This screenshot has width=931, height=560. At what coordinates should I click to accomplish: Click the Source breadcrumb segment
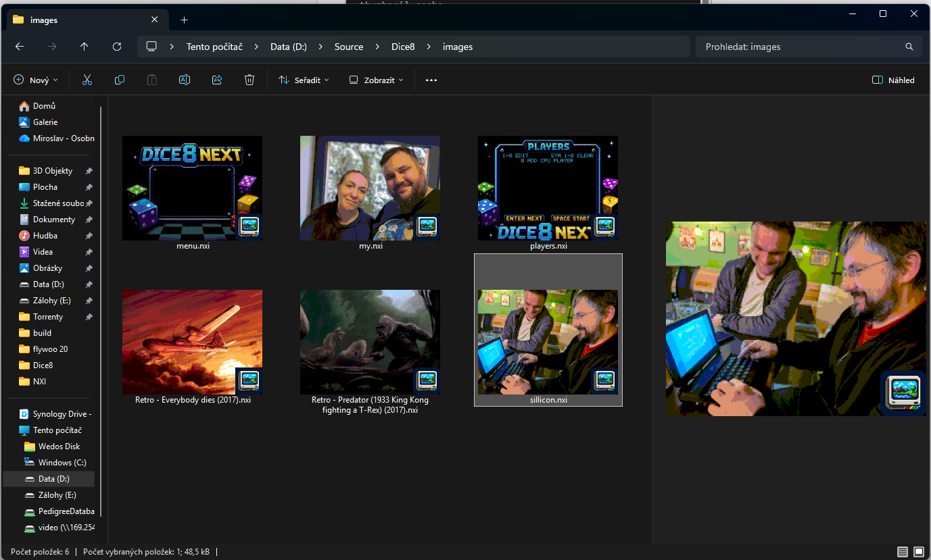[349, 47]
